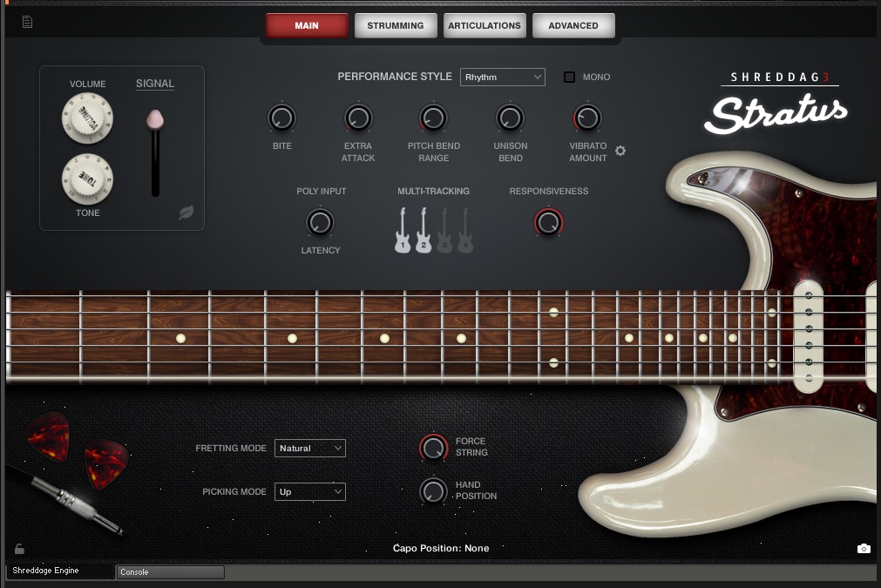
Task: Click the UNISON BEND knob
Action: click(510, 118)
